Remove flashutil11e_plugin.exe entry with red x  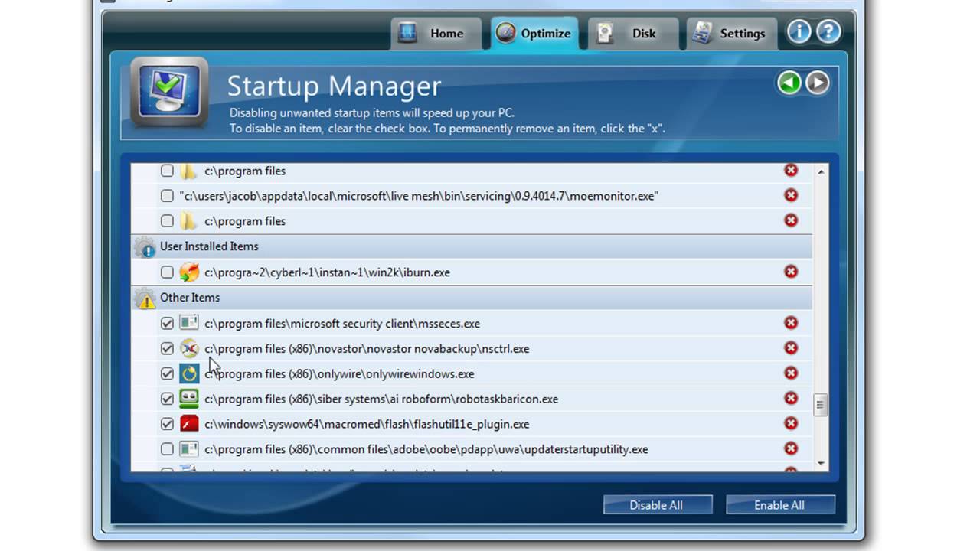tap(791, 423)
